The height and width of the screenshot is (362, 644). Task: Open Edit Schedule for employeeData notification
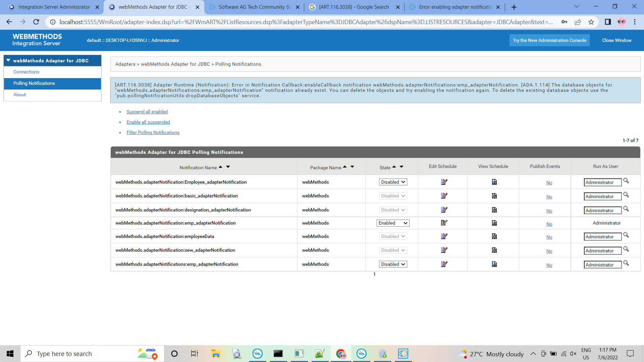[444, 236]
